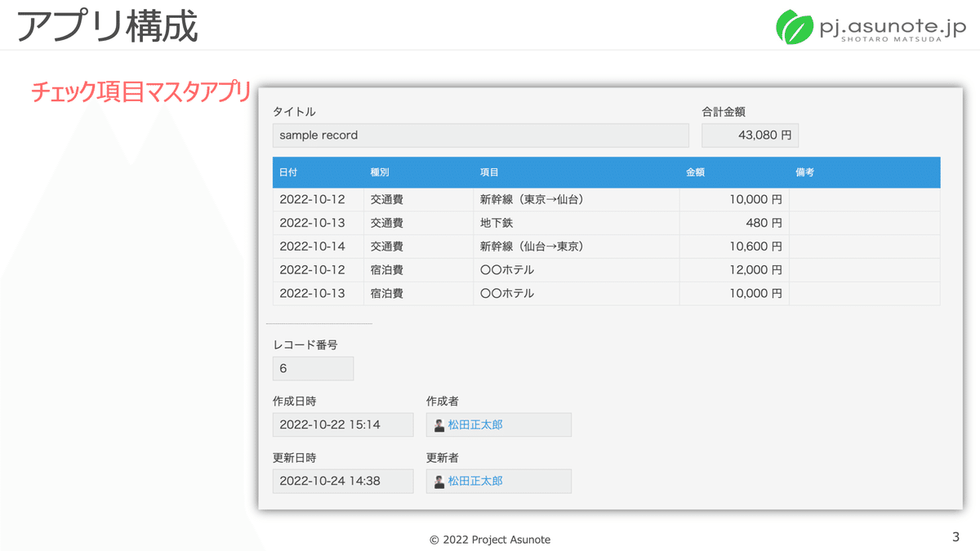Click the 合計金額 field label

coord(724,112)
